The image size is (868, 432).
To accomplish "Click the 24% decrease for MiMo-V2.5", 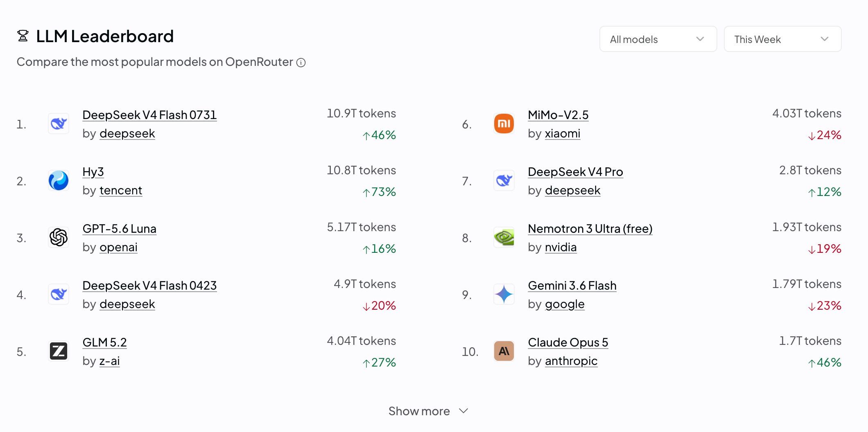I will 825,135.
